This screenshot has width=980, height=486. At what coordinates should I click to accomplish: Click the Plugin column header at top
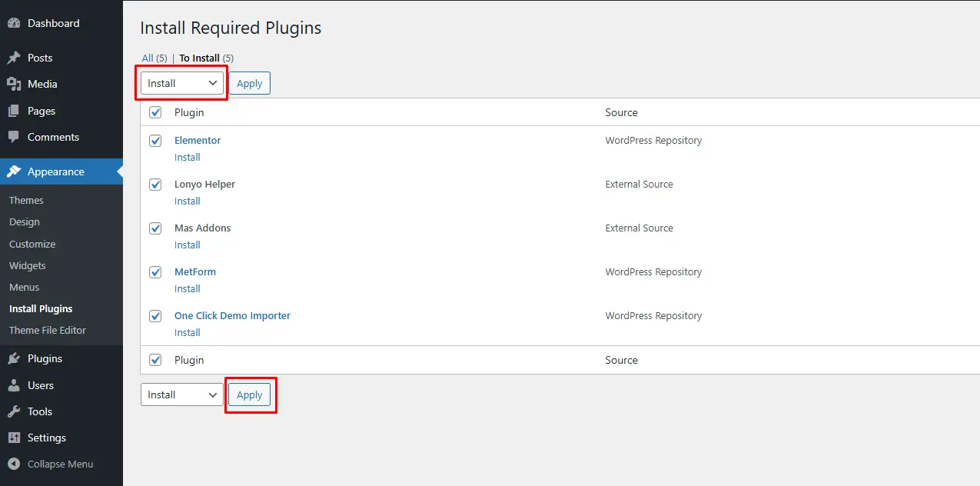(189, 112)
